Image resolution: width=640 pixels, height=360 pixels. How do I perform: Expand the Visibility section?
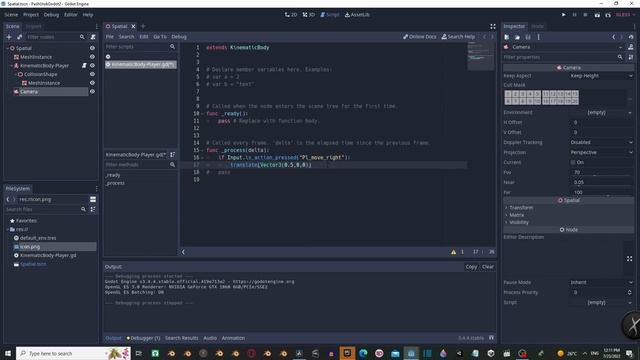point(518,222)
